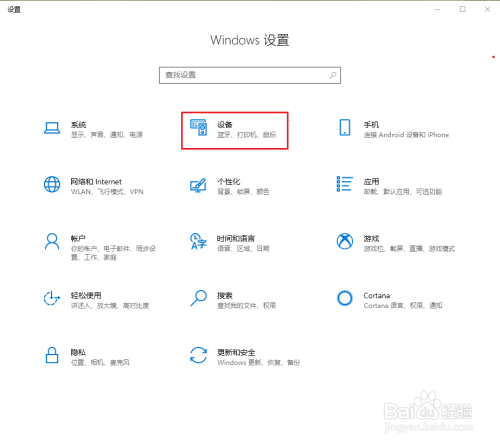Open the 个性化 paintbrush icon

pyautogui.click(x=198, y=185)
